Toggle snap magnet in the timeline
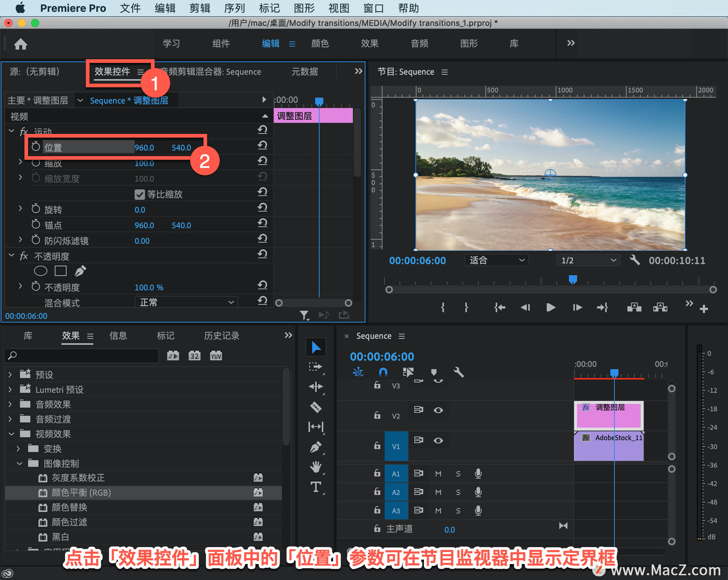 click(x=383, y=372)
